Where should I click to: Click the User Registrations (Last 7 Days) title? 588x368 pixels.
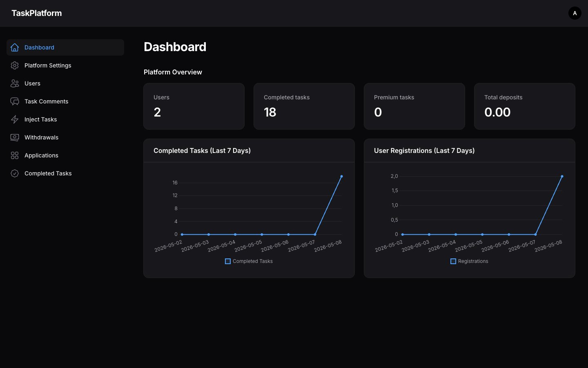tap(424, 150)
